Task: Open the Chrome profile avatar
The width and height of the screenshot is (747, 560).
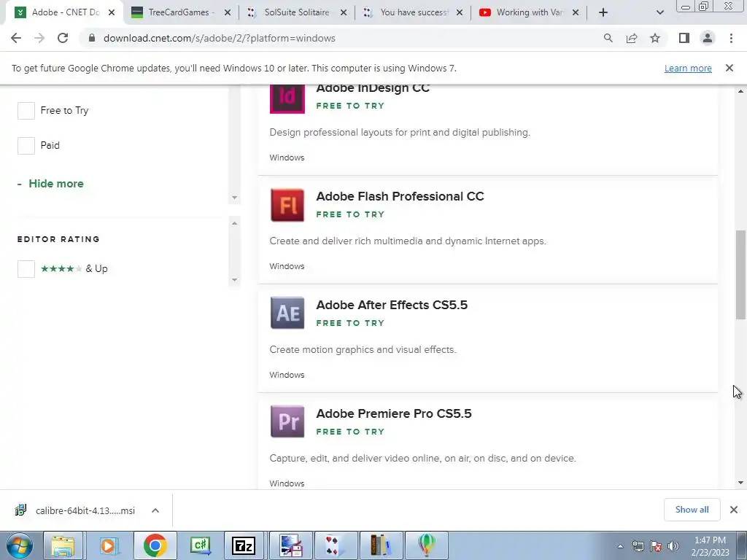Action: [x=708, y=38]
